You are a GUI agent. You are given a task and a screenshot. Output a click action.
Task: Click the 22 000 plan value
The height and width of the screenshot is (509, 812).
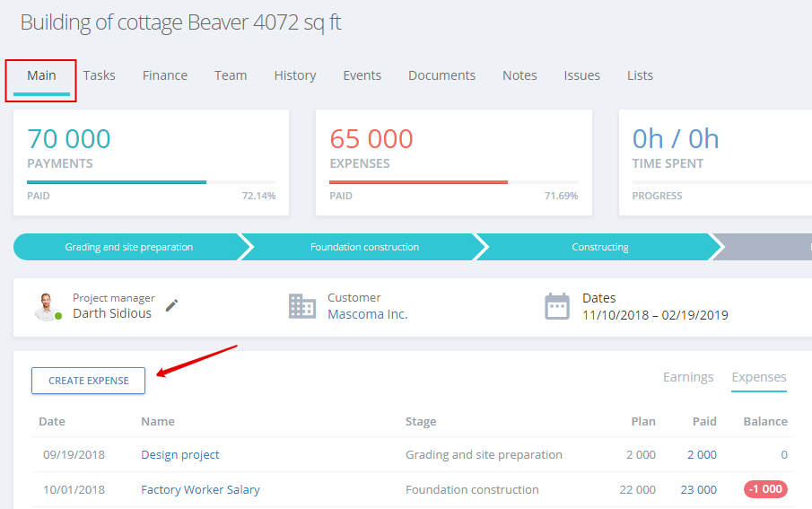(x=637, y=489)
